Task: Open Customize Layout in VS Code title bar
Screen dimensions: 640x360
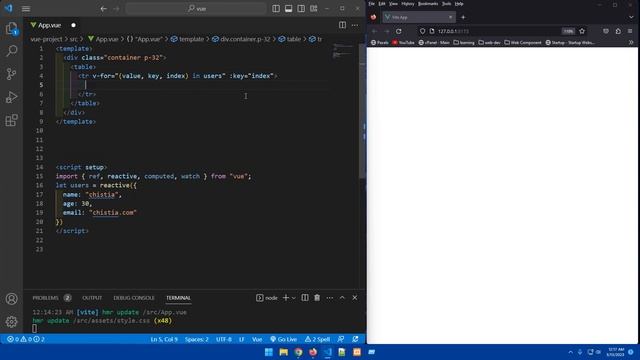Action: tap(313, 9)
